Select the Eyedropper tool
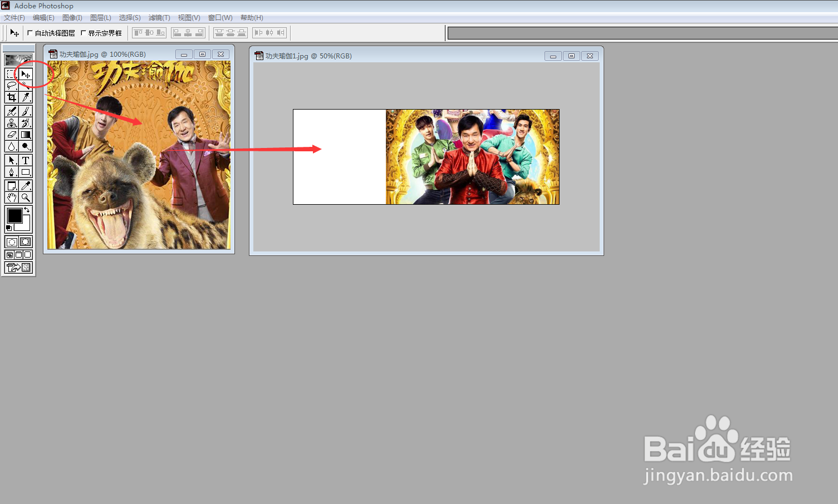Screen dimensions: 838x504 pyautogui.click(x=26, y=186)
